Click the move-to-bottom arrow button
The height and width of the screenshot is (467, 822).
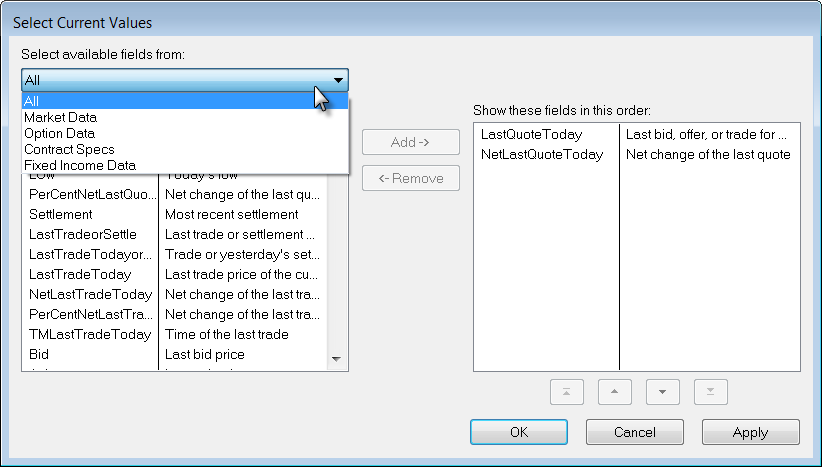710,392
